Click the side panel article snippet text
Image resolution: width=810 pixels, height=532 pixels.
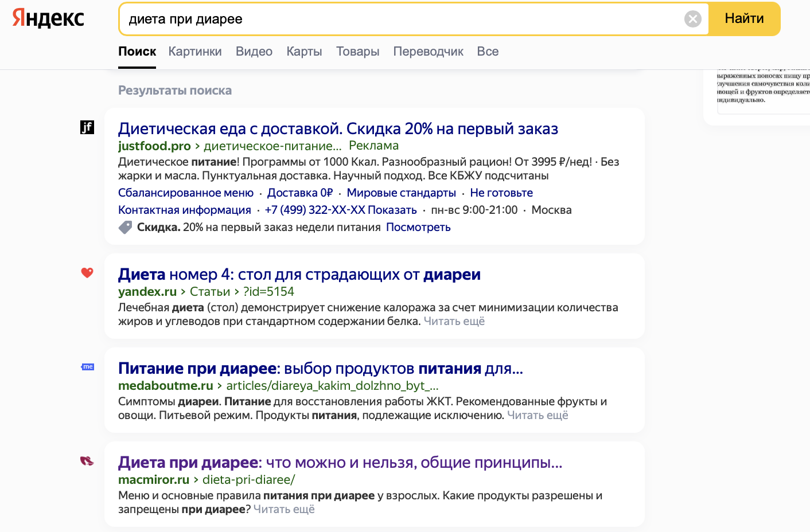click(763, 87)
